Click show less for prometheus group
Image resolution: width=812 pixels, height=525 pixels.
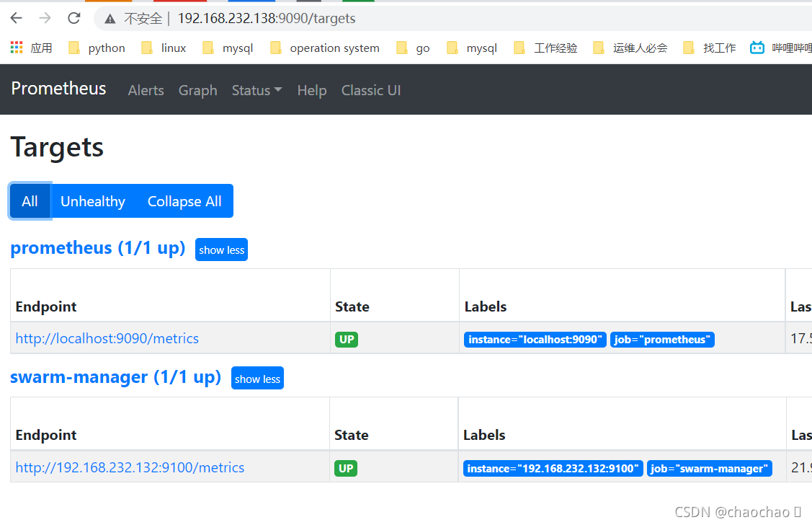pos(222,250)
